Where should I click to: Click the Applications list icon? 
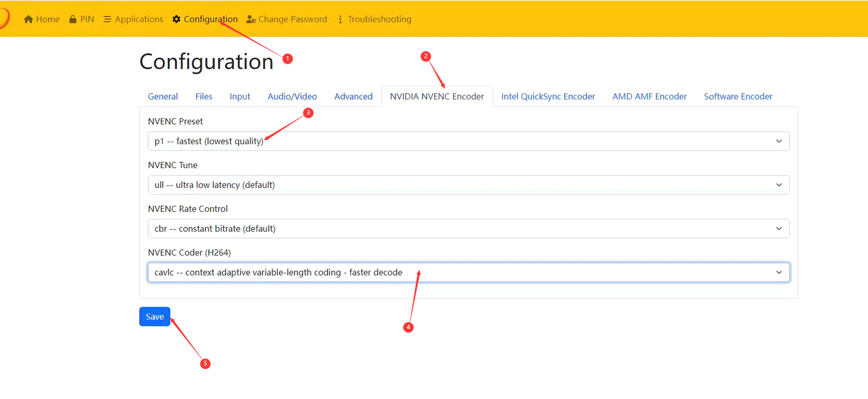(x=107, y=19)
